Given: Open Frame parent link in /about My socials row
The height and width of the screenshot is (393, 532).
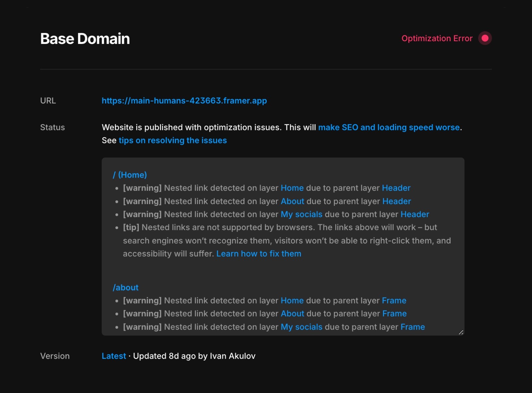Looking at the screenshot, I should tap(413, 327).
